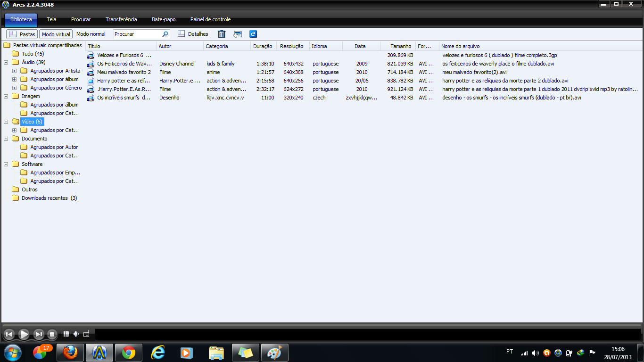Collapse the Documento tree node
644x362 pixels.
[x=6, y=139]
